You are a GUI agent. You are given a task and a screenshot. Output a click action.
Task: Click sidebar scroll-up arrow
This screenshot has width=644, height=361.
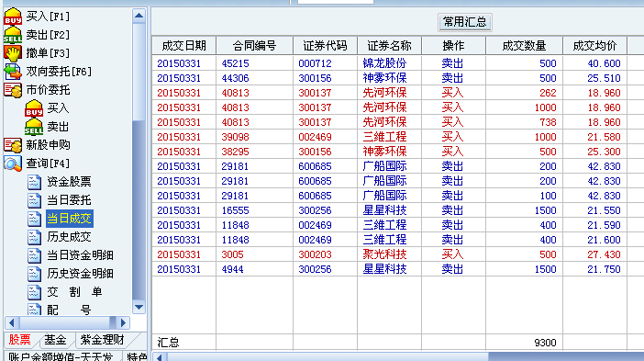(139, 16)
